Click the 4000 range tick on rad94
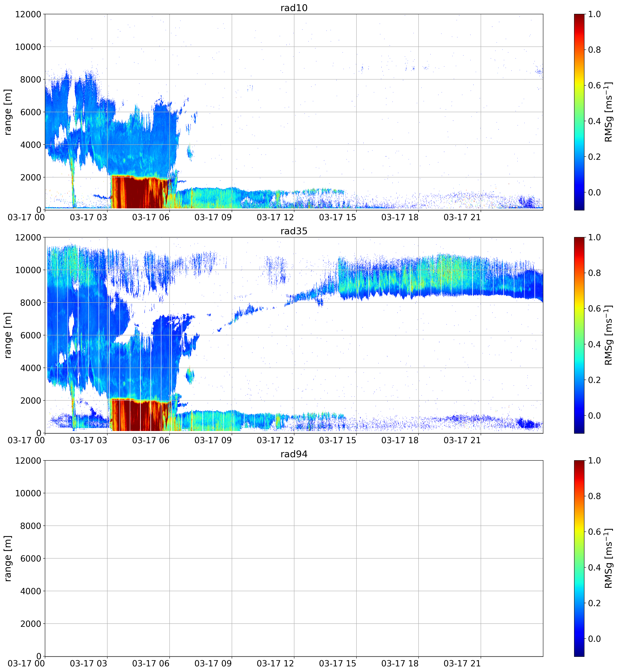 click(x=31, y=591)
